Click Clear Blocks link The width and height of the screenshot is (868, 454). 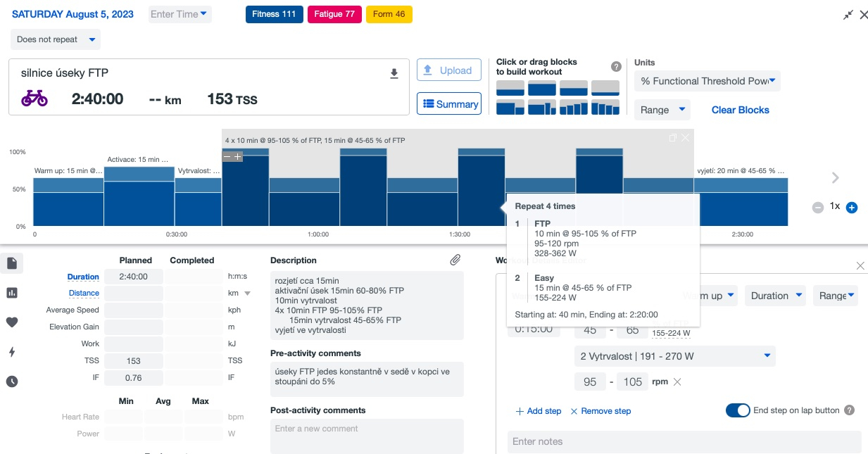(x=741, y=110)
